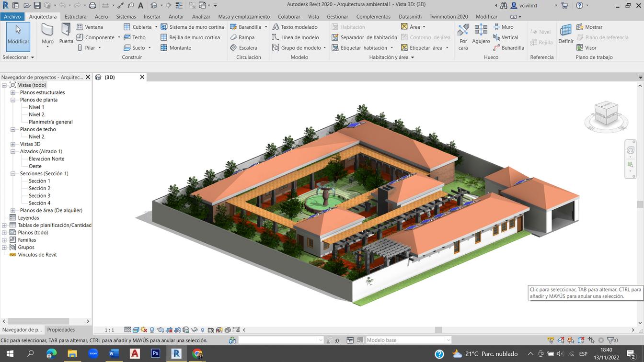Toggle Drag elements on selection in status bar

591,340
